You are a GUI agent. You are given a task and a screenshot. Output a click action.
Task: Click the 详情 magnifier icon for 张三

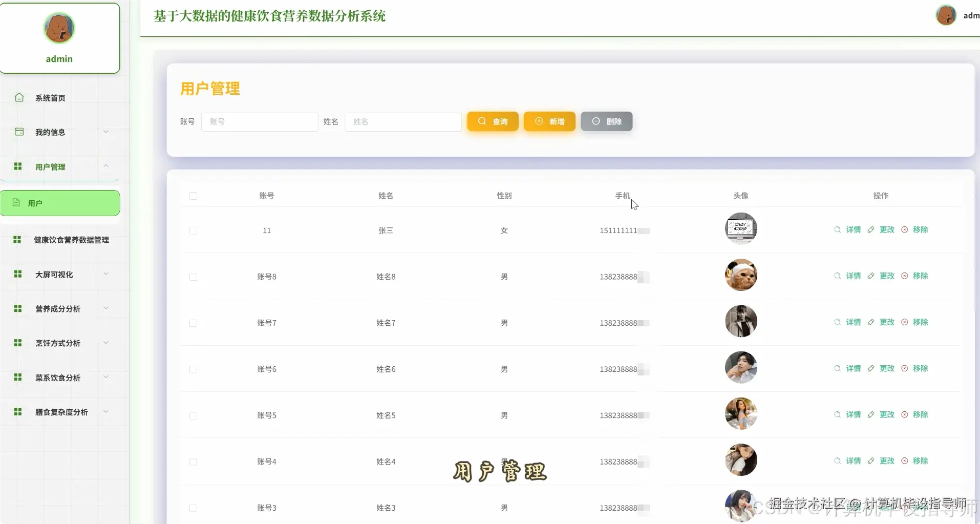pos(837,229)
